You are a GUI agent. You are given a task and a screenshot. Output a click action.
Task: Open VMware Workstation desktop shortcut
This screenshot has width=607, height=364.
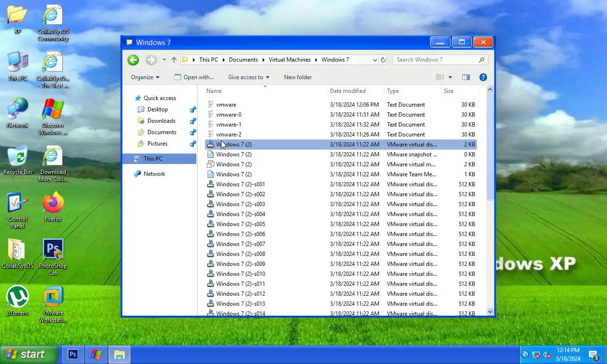53,304
